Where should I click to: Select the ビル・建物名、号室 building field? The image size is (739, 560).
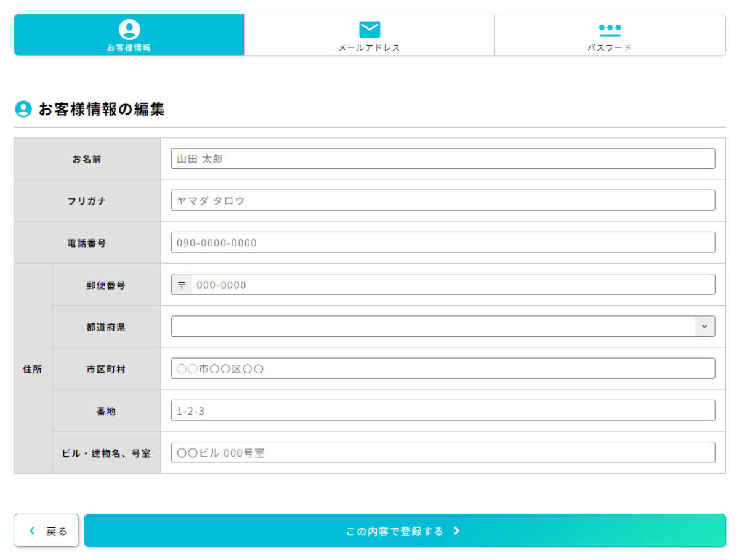pyautogui.click(x=443, y=453)
